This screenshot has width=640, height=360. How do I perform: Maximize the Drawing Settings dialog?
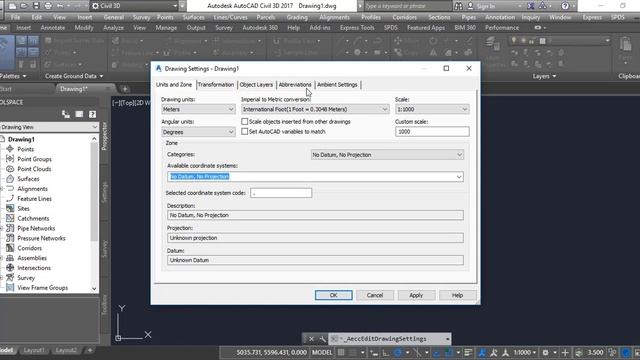pyautogui.click(x=446, y=68)
